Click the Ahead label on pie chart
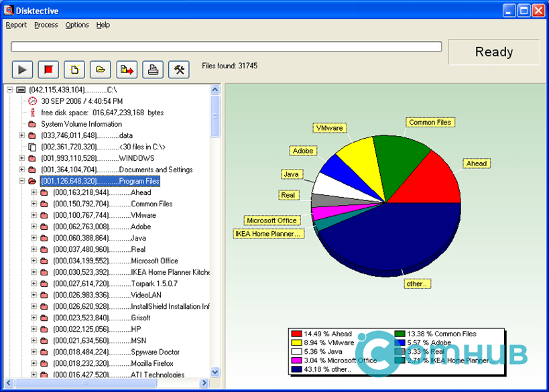The image size is (549, 392). coord(477,164)
